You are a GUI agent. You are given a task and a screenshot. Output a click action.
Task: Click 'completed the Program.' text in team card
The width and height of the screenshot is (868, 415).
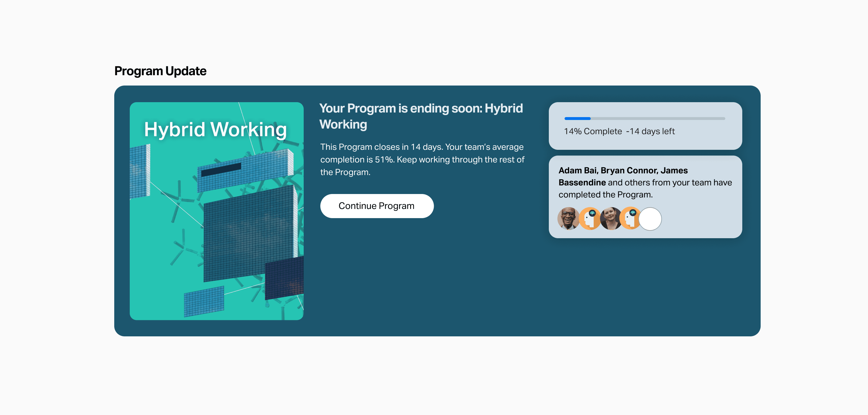tap(606, 195)
